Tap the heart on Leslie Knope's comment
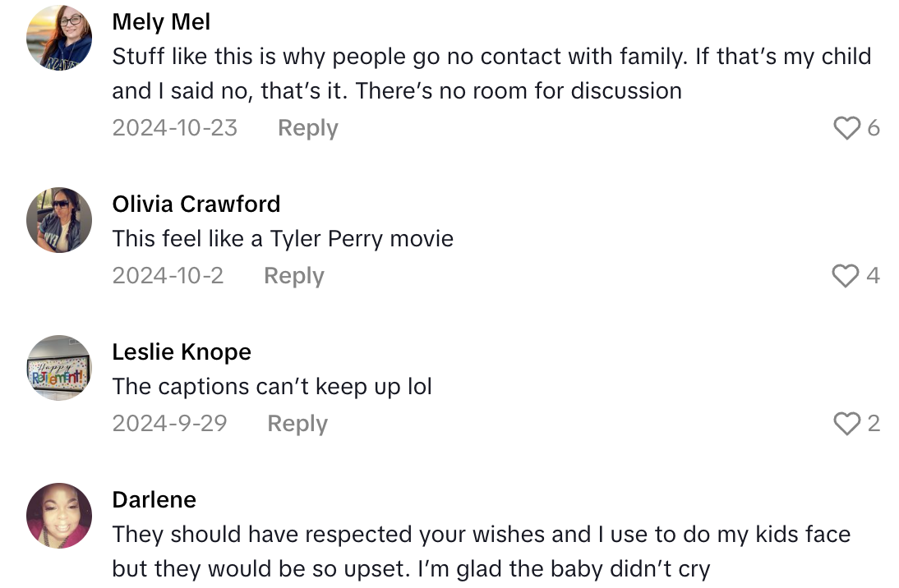 click(x=846, y=424)
